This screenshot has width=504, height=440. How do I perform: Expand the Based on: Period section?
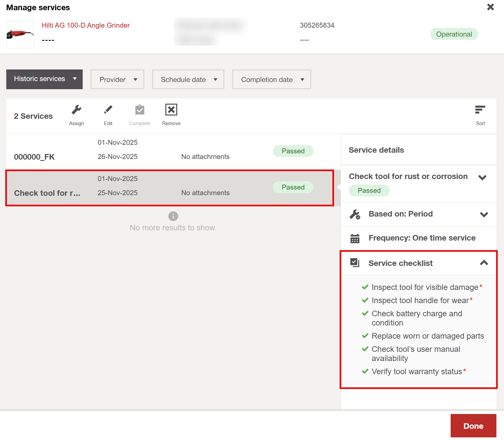[484, 215]
